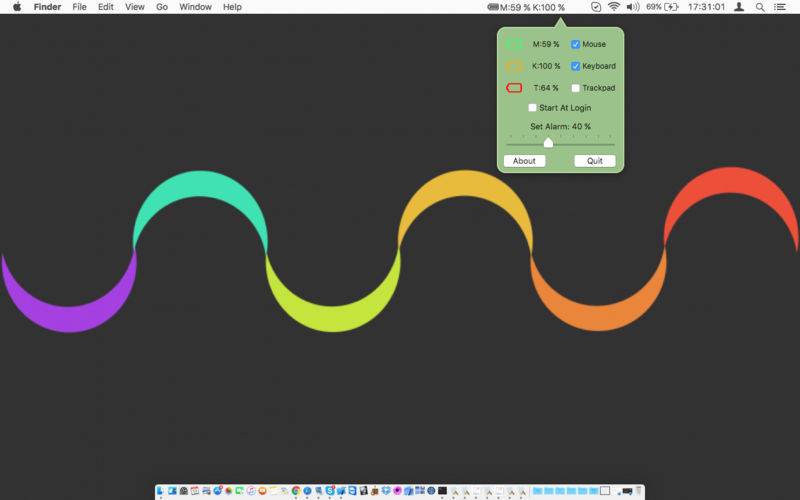This screenshot has height=500, width=800.
Task: Toggle the Mouse checkbox
Action: (x=576, y=44)
